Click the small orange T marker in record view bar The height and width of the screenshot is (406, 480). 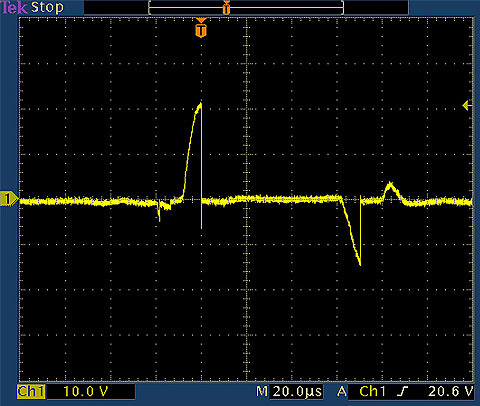[226, 8]
